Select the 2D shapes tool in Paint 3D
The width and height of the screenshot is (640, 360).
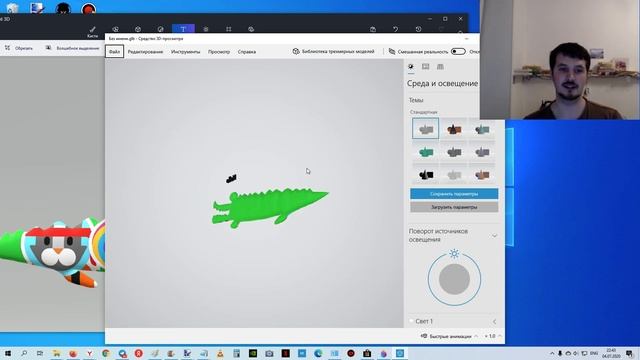[x=115, y=29]
